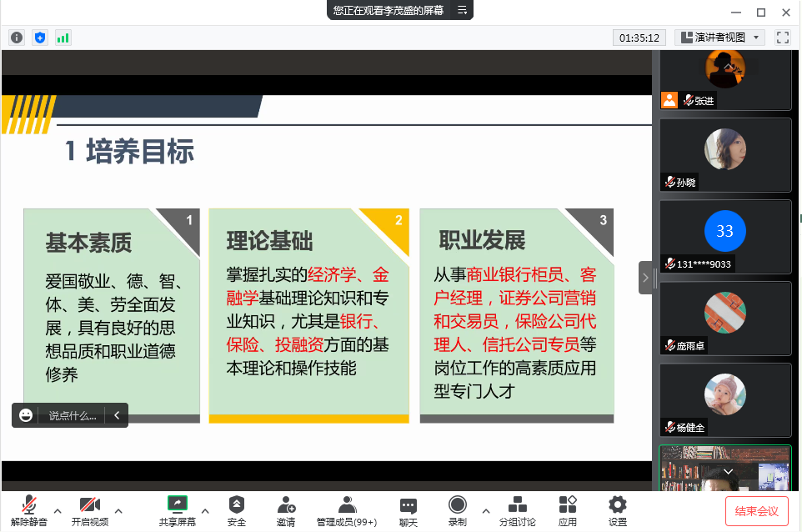The image size is (802, 532).
Task: Click the 共享屏幕 share screen button
Action: click(x=177, y=510)
